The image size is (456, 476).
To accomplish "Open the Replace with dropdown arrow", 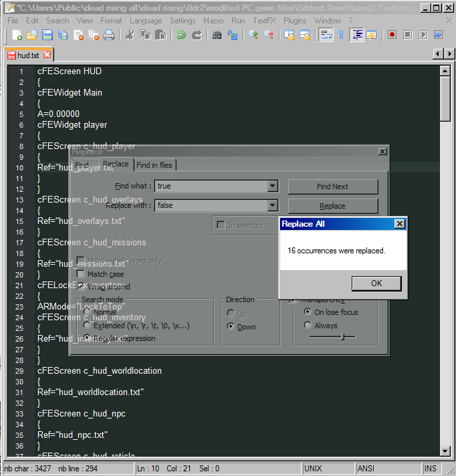I will click(272, 205).
